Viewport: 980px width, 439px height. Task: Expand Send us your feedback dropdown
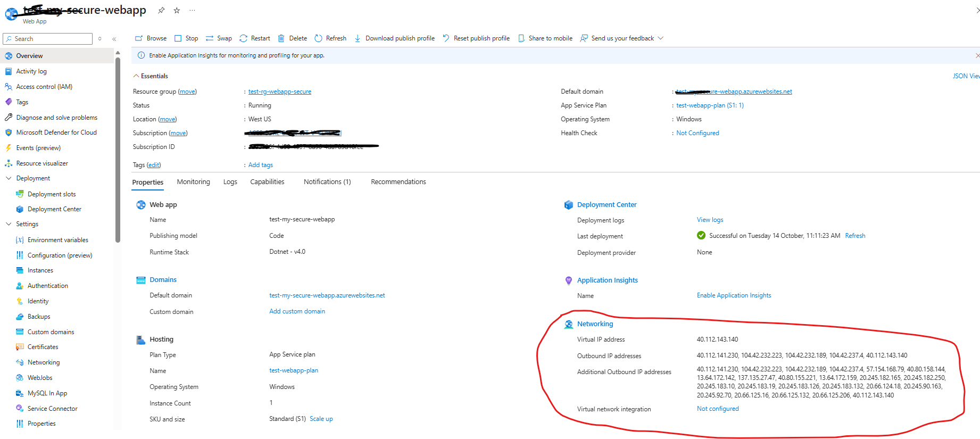pyautogui.click(x=661, y=38)
